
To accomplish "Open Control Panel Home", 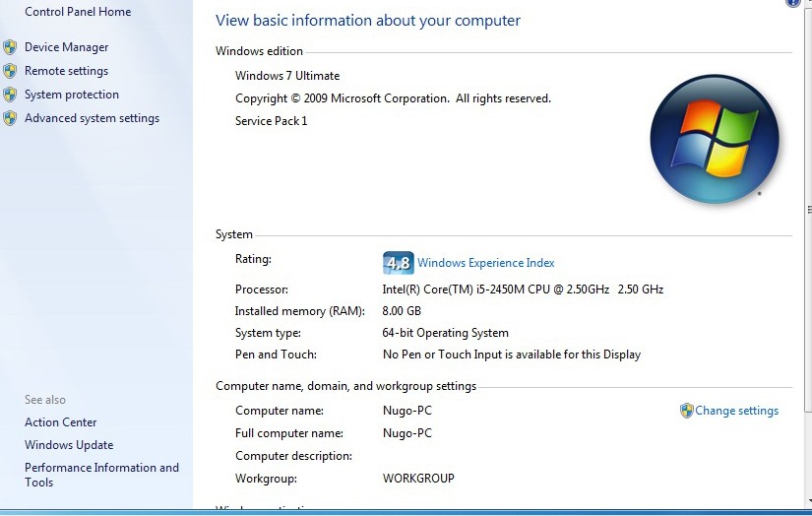I will tap(78, 12).
